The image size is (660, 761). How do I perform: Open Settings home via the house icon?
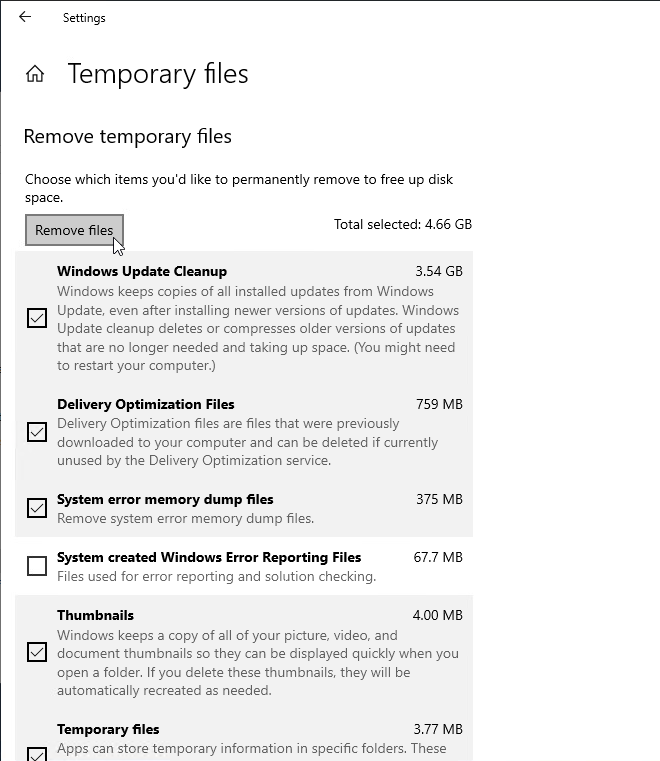pos(35,74)
